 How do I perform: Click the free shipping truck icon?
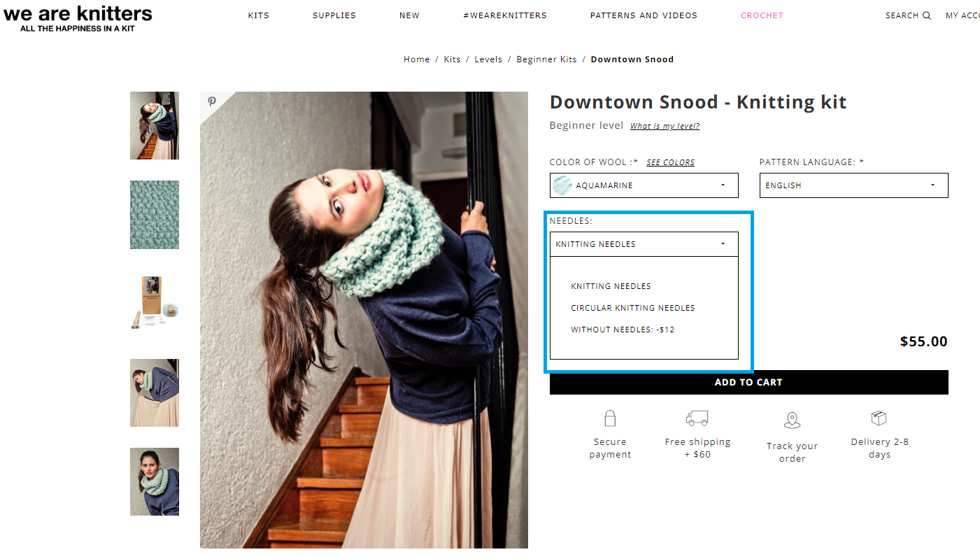click(x=697, y=418)
